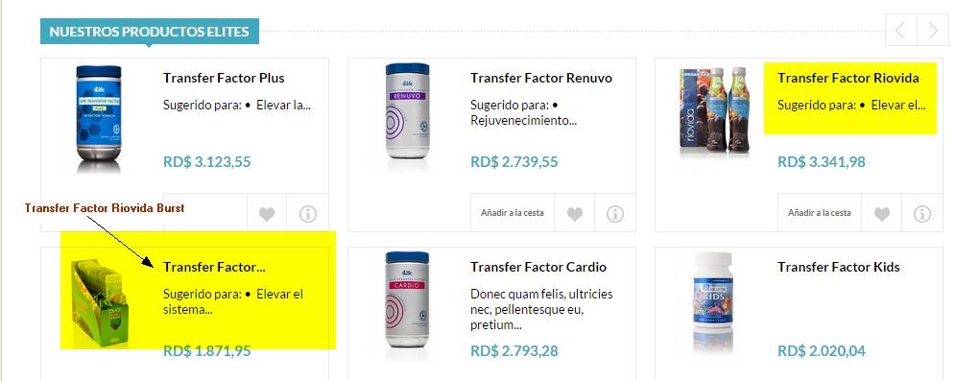Open info icon for Transfer Factor Riovida

(x=922, y=213)
